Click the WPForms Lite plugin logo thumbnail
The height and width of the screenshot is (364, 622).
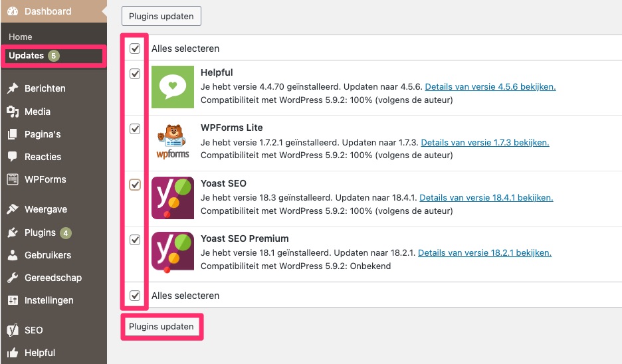[x=173, y=142]
